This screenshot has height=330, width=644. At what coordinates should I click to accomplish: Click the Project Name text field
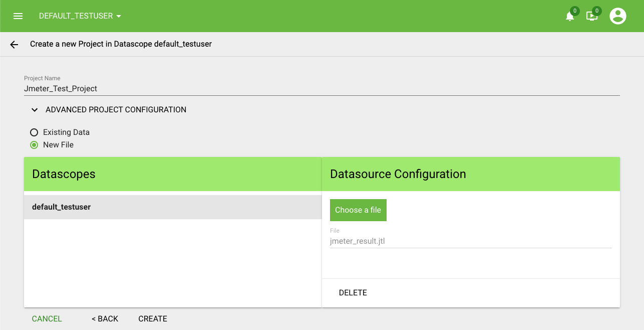click(x=320, y=89)
